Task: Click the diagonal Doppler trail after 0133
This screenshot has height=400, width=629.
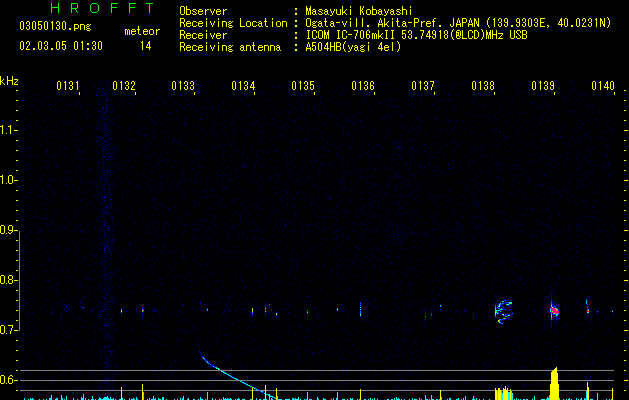Action: (237, 376)
